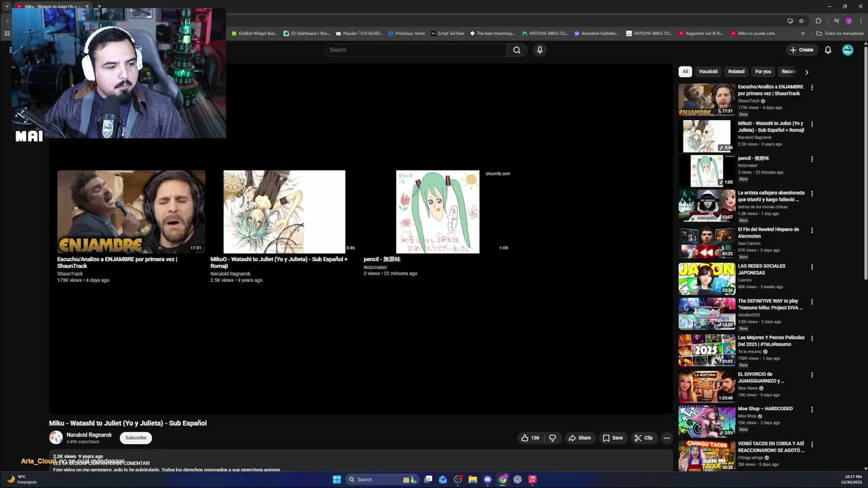Open VENDÍ TACOS EN COREA video title
The image size is (868, 488).
771,447
